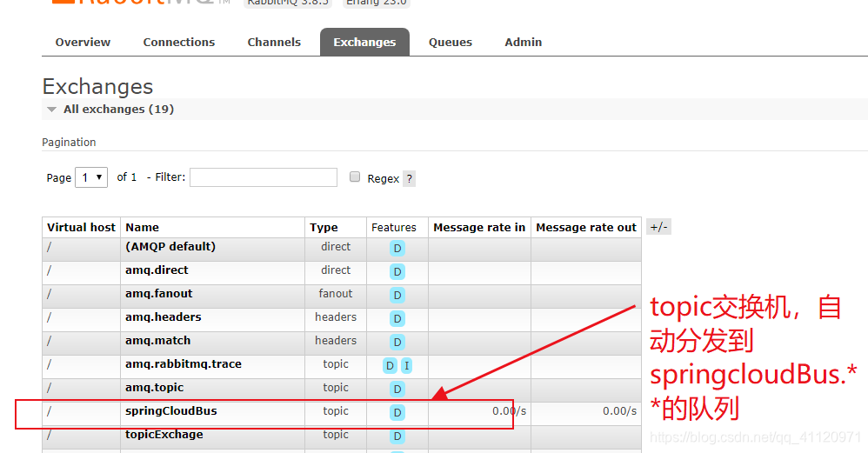Show help for Regex question mark
This screenshot has width=868, height=453.
pos(409,178)
